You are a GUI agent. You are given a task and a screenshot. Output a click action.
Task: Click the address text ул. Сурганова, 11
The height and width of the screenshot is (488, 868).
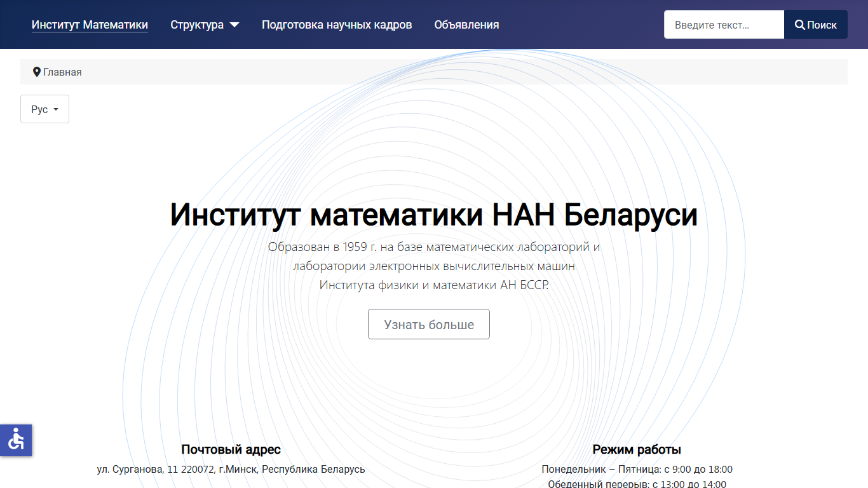tap(231, 470)
